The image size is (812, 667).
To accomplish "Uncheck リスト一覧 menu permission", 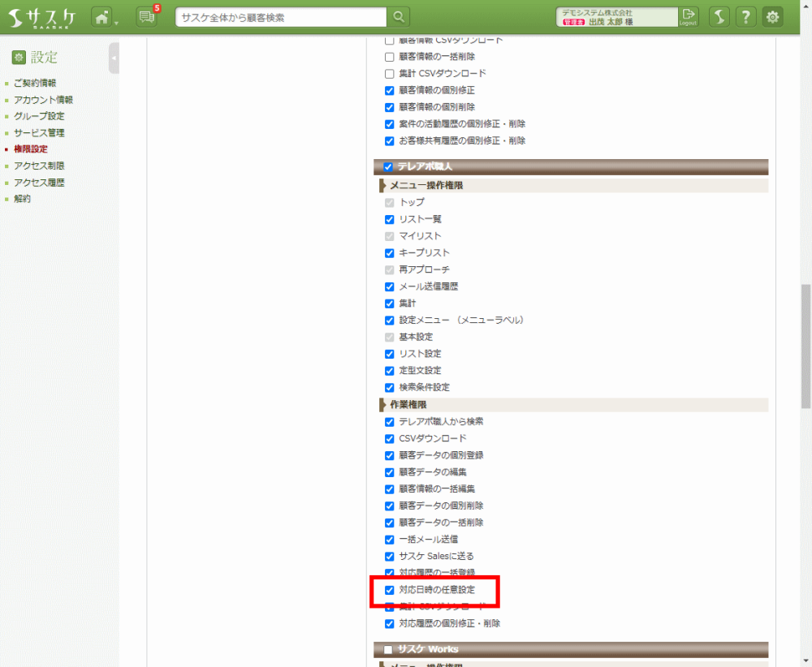I will tap(390, 219).
